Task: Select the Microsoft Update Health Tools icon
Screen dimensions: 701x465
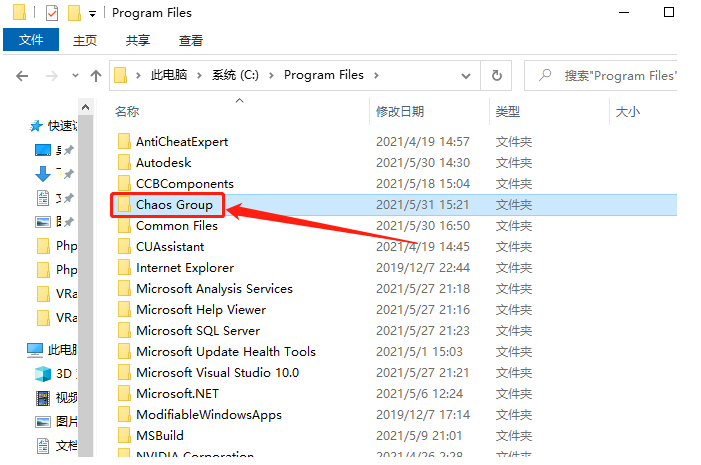Action: point(124,351)
